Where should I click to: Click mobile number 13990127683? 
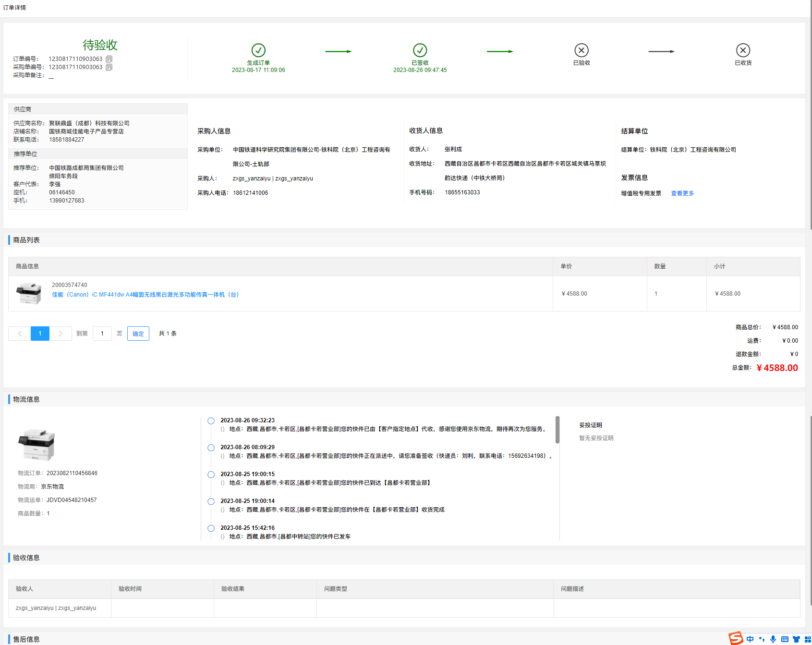[x=67, y=201]
